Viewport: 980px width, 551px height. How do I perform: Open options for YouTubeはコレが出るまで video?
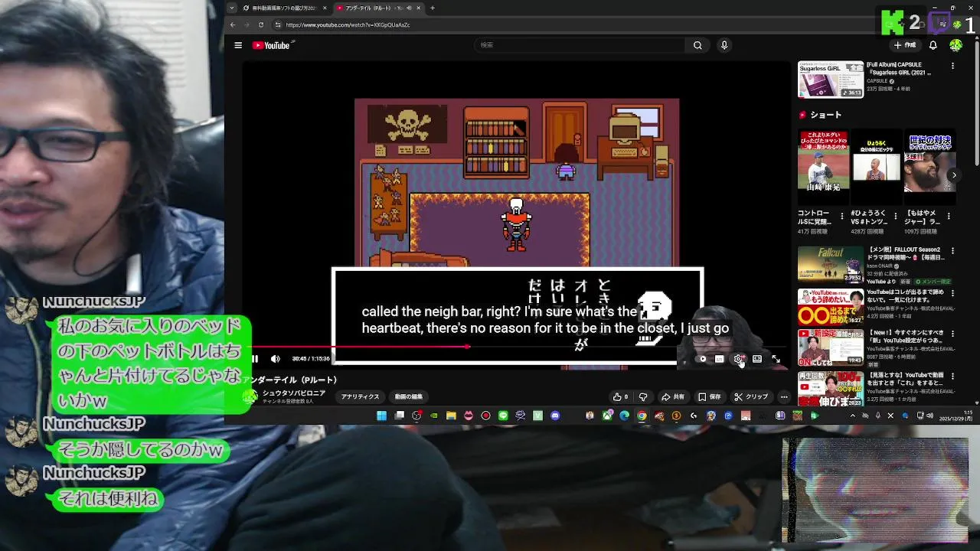tap(953, 292)
